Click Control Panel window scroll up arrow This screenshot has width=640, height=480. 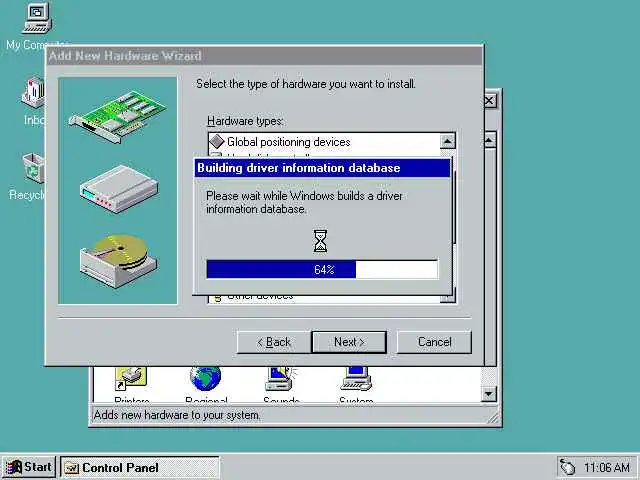click(x=489, y=141)
